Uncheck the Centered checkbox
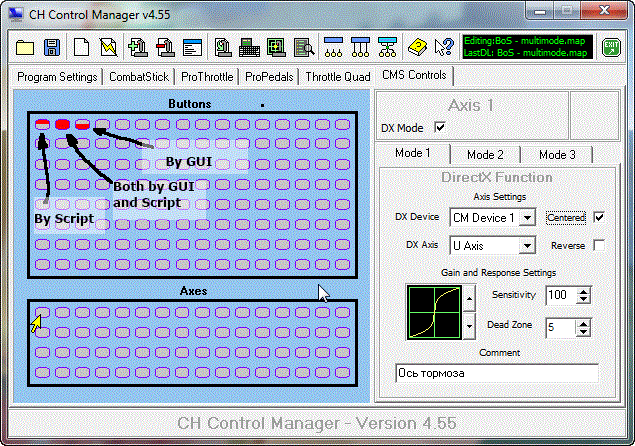The height and width of the screenshot is (446, 635). 599,218
